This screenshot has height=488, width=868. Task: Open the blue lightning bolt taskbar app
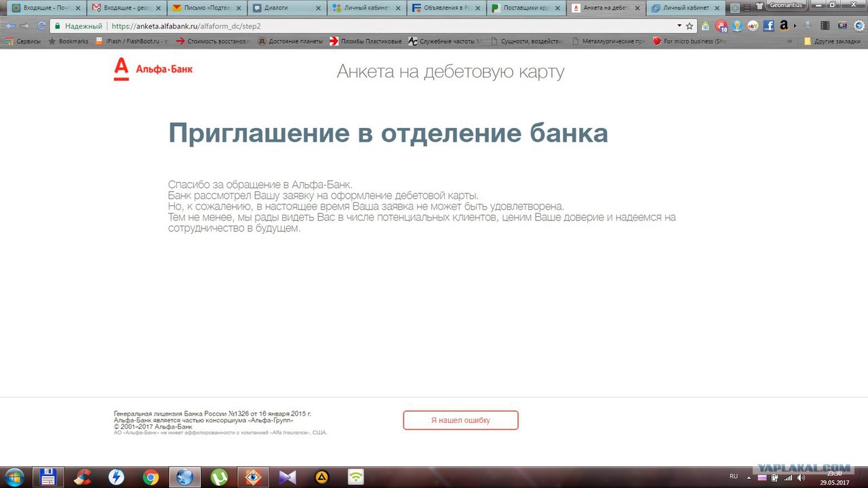[117, 477]
